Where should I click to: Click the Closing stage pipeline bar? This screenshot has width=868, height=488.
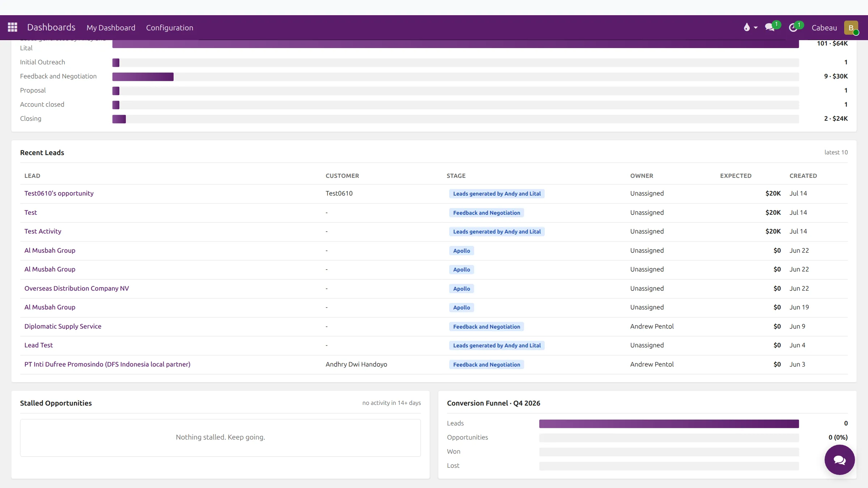point(119,119)
